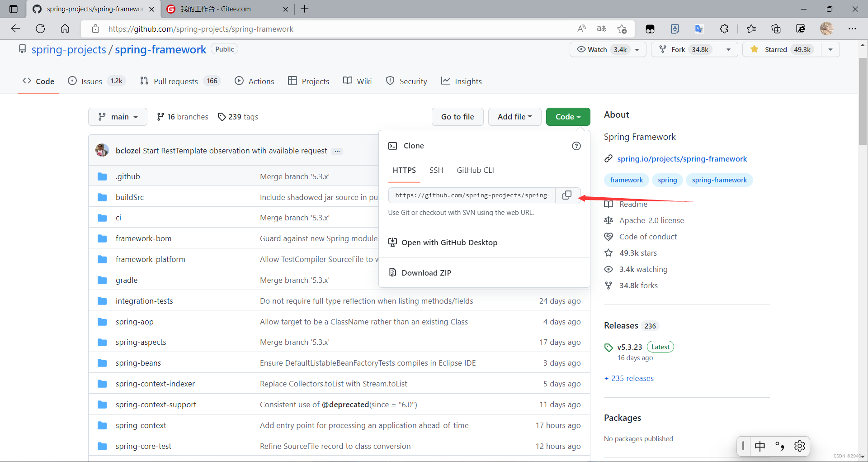The image size is (868, 462).
Task: Expand the commit message ellipsis
Action: (337, 151)
